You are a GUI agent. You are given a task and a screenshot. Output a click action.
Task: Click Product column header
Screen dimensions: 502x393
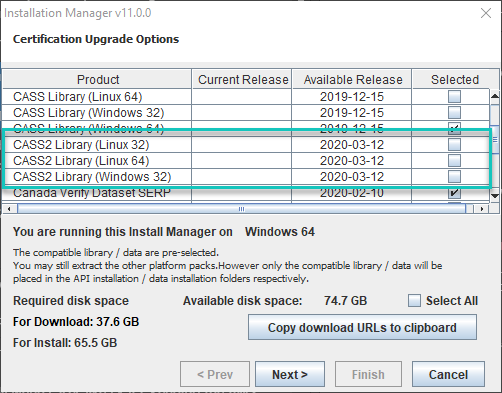(98, 79)
